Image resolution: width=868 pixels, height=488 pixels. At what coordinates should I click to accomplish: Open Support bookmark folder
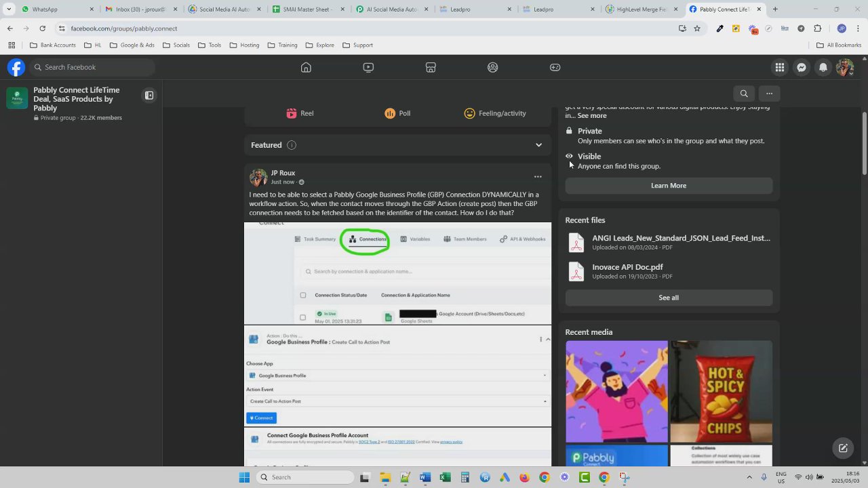(358, 45)
